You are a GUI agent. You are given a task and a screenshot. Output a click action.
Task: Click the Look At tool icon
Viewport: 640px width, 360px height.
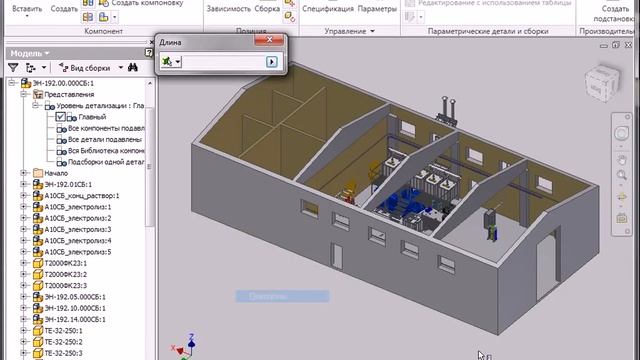[x=622, y=218]
